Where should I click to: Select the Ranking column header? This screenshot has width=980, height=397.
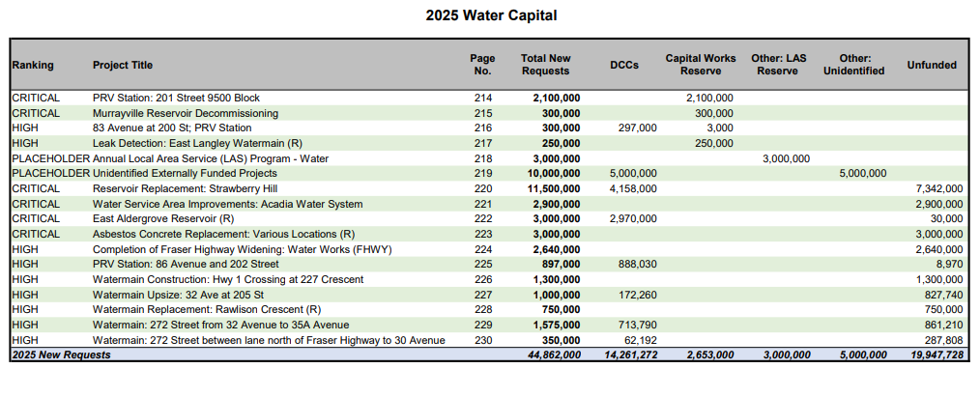tap(33, 65)
